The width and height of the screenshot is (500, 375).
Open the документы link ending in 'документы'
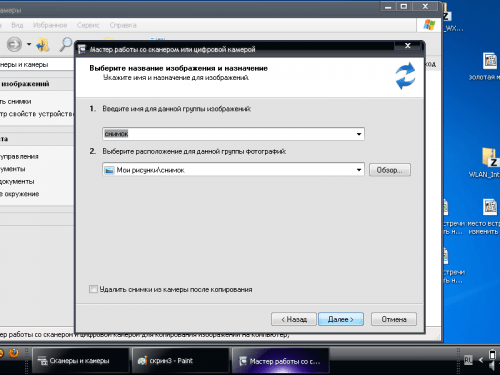(17, 182)
